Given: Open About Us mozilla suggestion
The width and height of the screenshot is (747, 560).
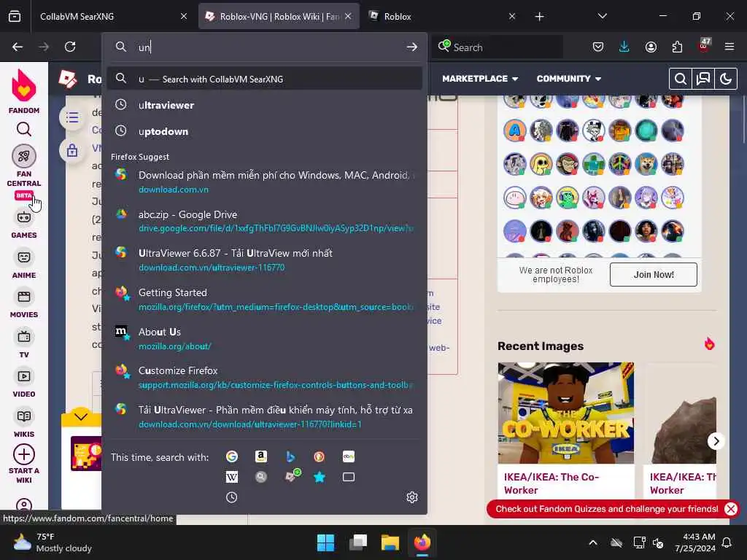Looking at the screenshot, I should [264, 338].
